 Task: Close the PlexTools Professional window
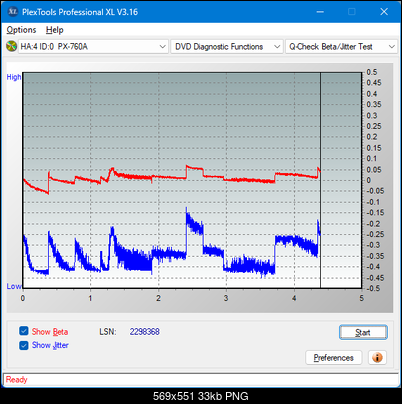[x=384, y=12]
